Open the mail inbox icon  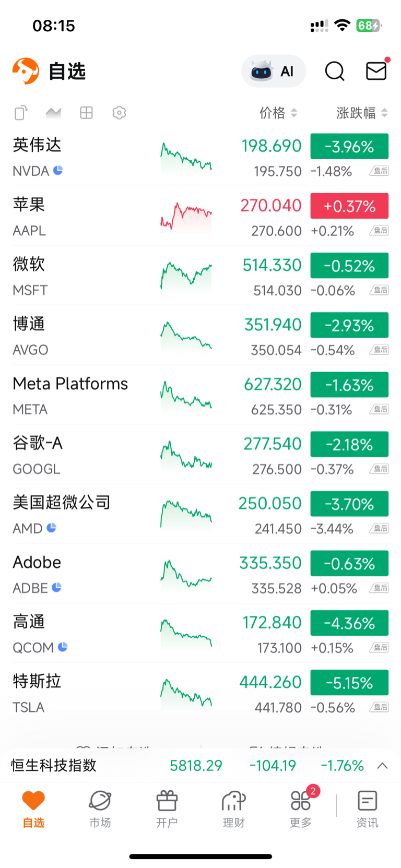pos(376,71)
